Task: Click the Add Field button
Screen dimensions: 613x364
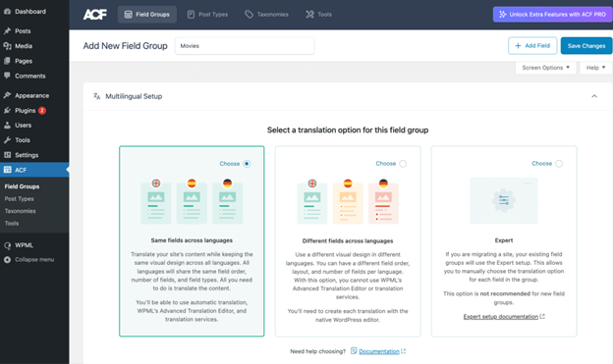Action: click(532, 46)
